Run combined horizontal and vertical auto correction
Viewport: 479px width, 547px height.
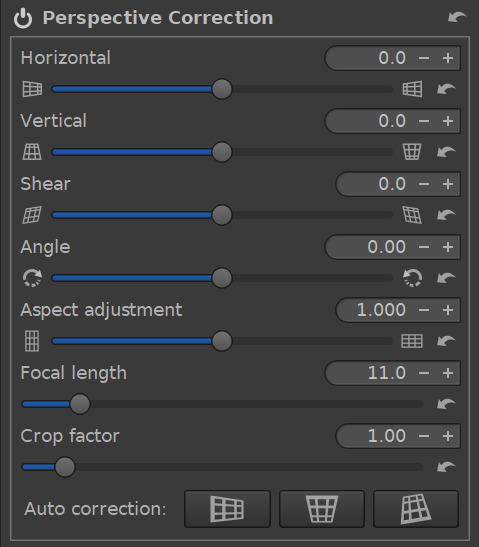(x=416, y=509)
